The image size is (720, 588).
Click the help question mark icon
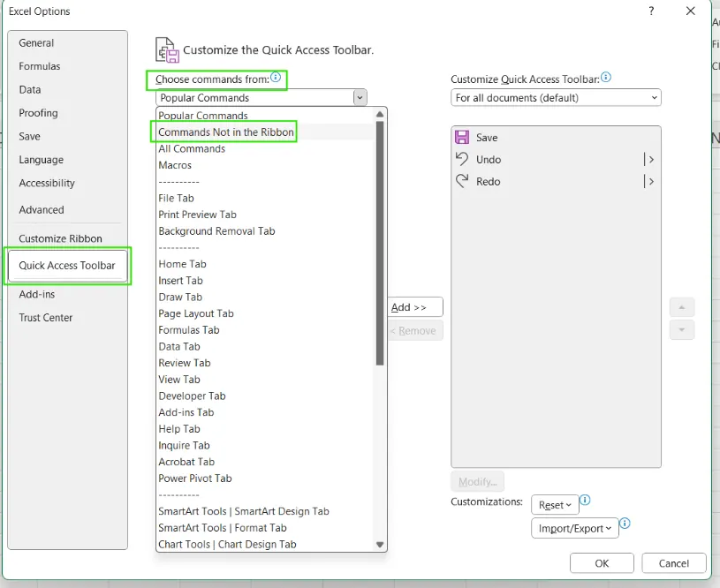(x=652, y=11)
